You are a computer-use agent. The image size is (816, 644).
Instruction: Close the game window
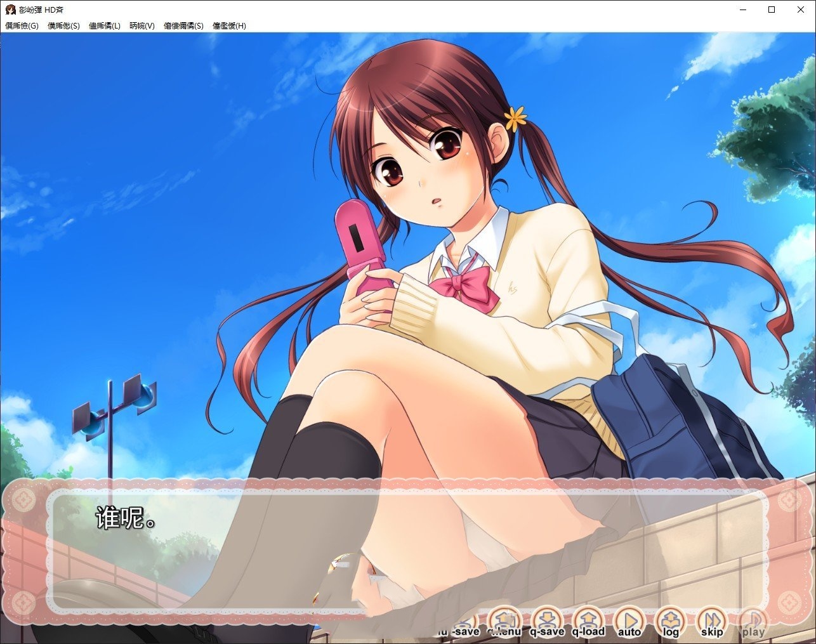[801, 10]
